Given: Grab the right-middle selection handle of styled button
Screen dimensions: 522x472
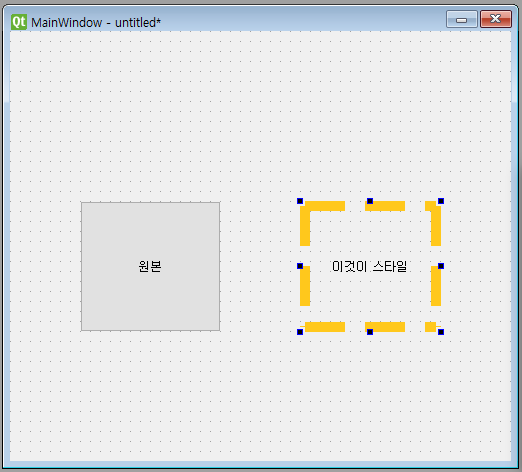Looking at the screenshot, I should point(441,266).
